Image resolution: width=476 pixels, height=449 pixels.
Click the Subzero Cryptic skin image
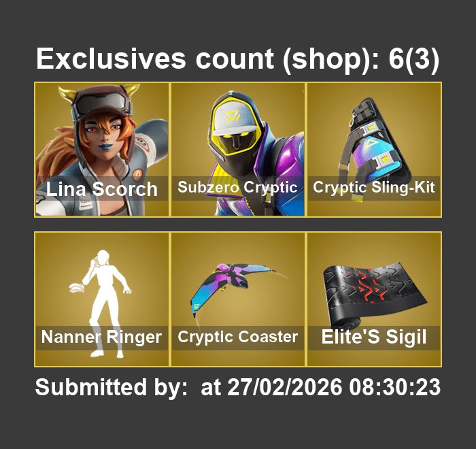(238, 150)
